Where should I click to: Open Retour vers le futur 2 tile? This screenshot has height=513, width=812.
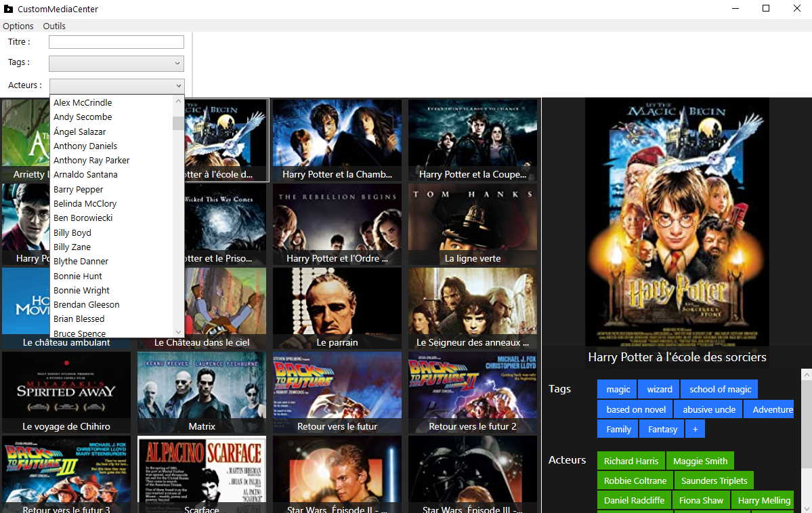coord(473,392)
